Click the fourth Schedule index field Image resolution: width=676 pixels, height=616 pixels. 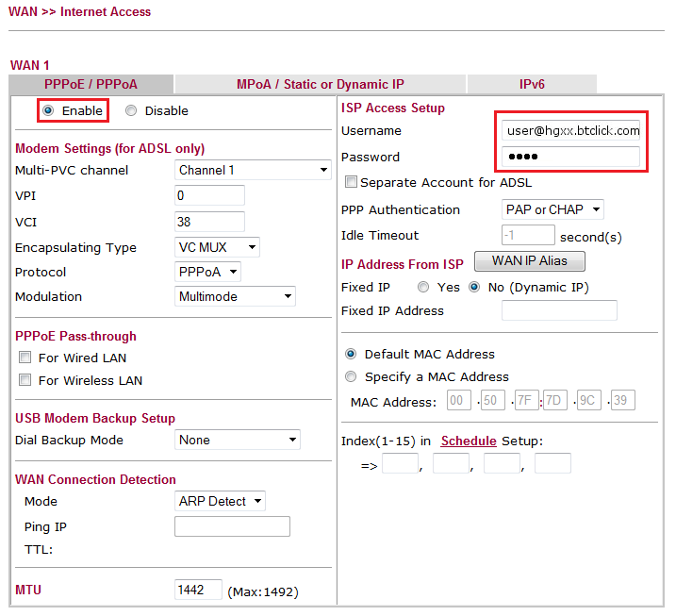click(x=552, y=463)
